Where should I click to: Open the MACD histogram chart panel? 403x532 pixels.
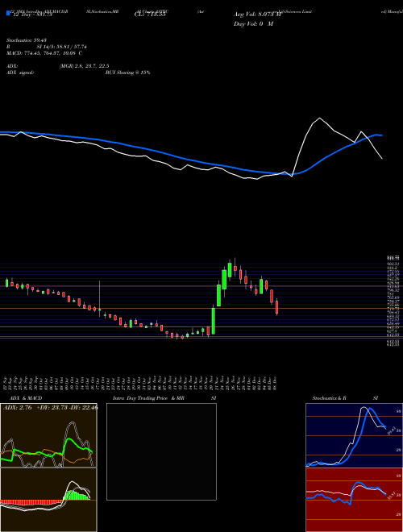tap(48, 500)
